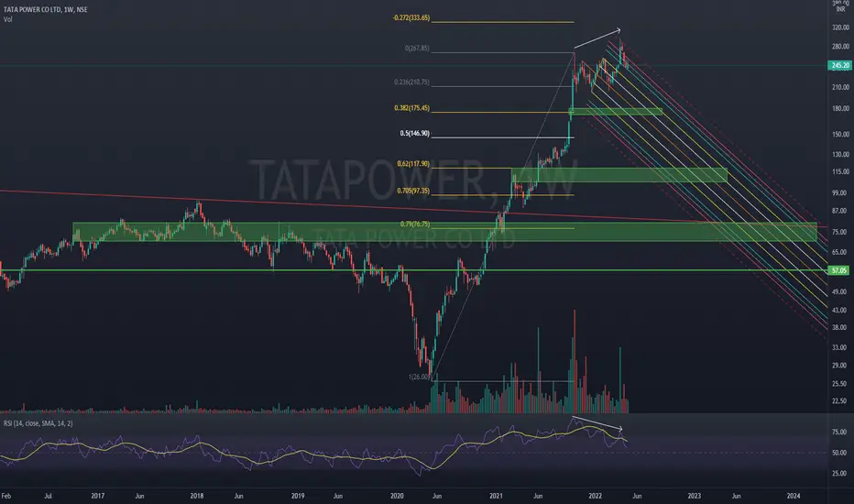
Task: Click the 115.00 price axis label
Action: pyautogui.click(x=840, y=171)
